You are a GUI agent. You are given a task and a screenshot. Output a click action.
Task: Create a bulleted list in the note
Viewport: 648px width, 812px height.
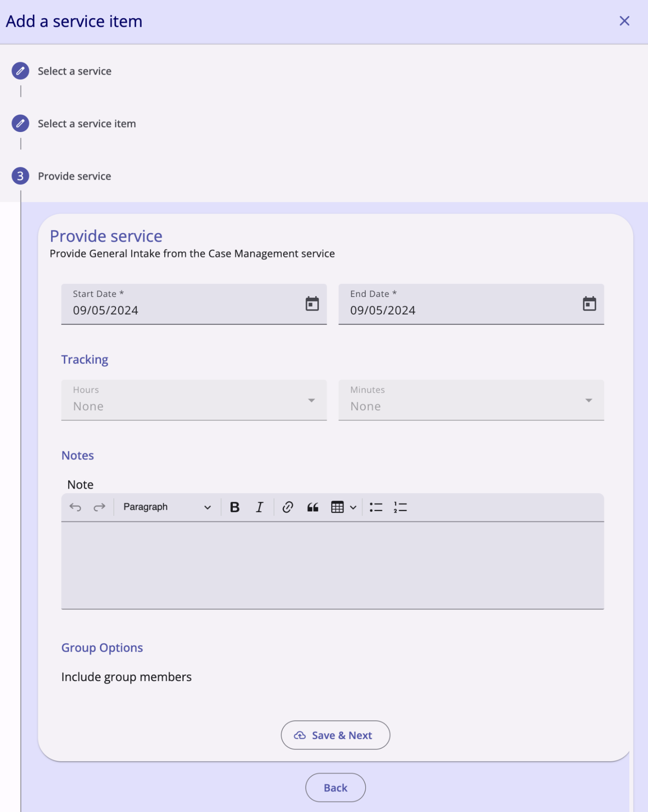click(x=376, y=507)
